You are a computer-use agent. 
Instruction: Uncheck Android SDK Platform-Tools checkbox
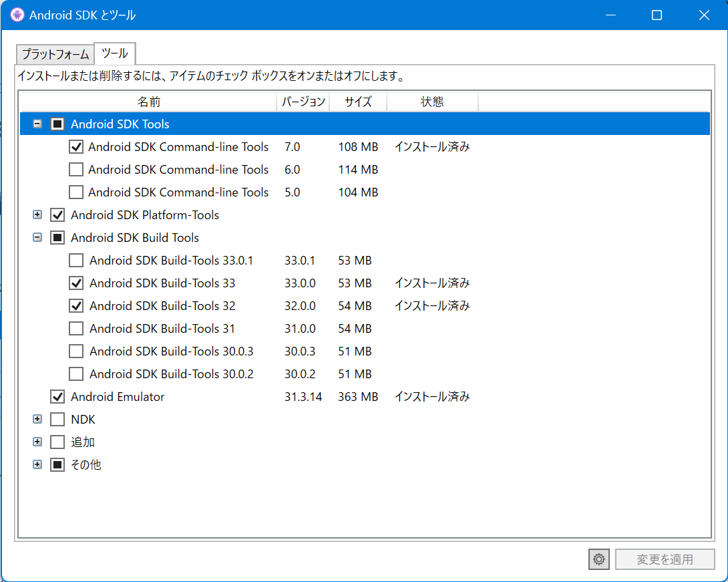click(x=57, y=215)
